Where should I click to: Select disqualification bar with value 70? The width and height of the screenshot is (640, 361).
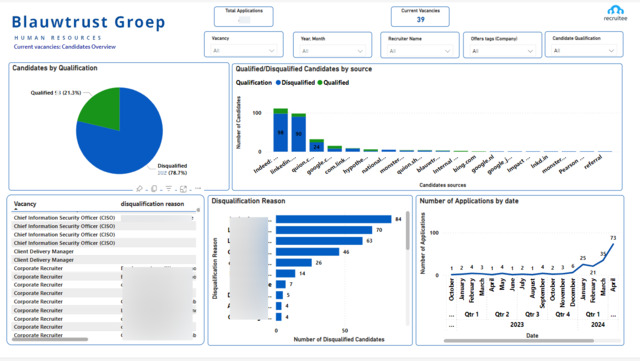coord(324,230)
